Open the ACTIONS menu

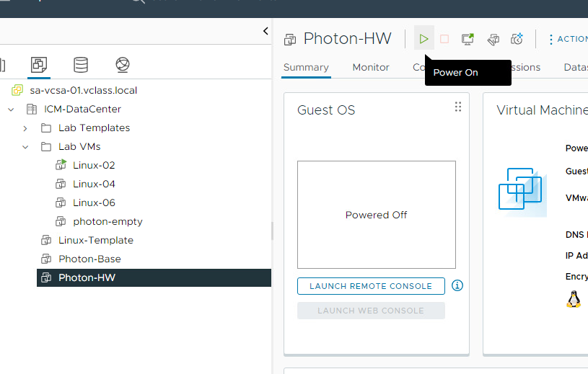tap(568, 39)
